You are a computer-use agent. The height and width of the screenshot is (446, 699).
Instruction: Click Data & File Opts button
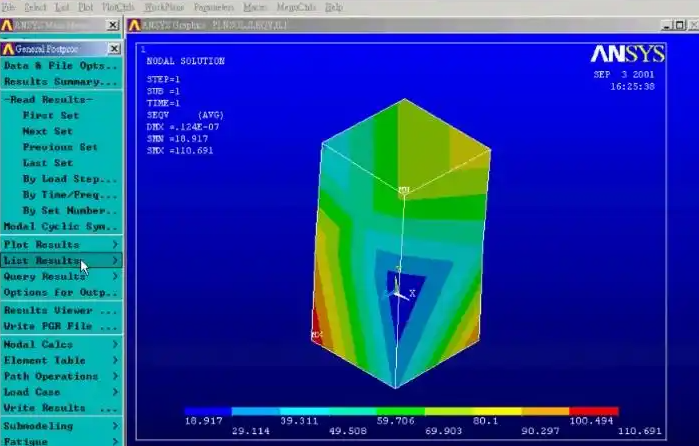60,66
